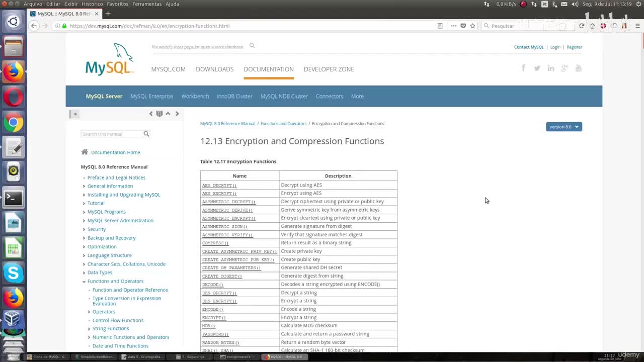The width and height of the screenshot is (644, 362).
Task: Click the Contact MySQL link
Action: [529, 47]
